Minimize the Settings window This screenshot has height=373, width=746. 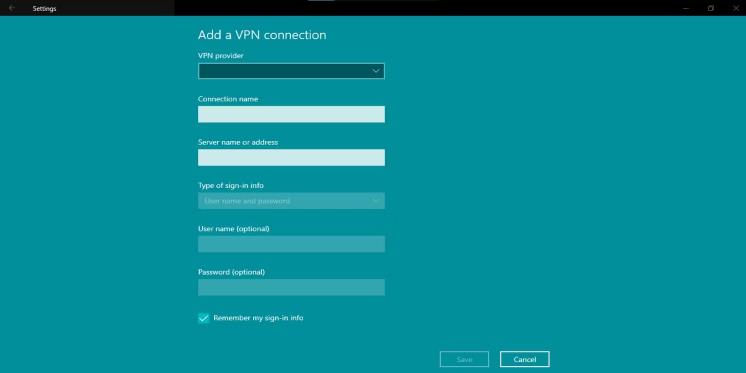(686, 8)
